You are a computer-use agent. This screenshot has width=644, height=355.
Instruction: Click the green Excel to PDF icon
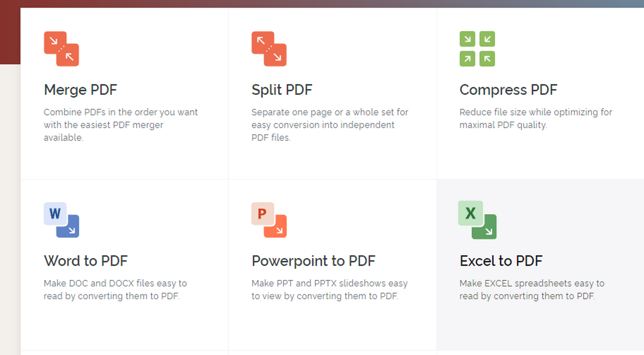(477, 220)
